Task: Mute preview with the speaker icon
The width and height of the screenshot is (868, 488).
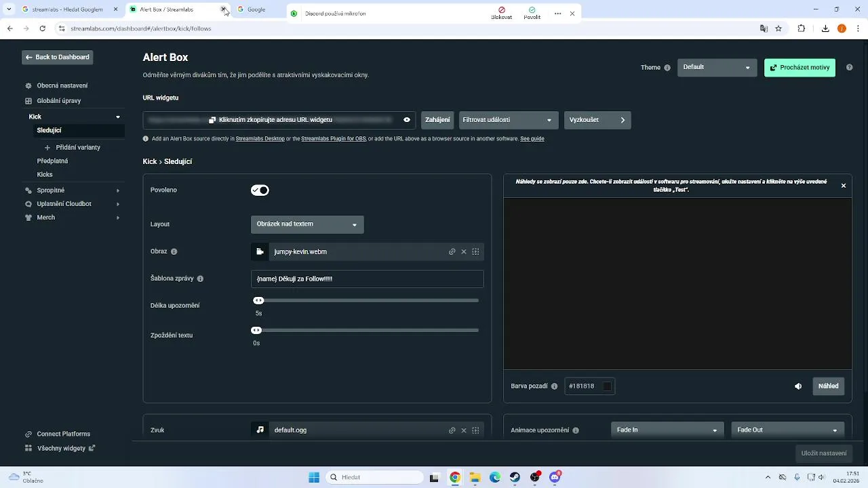Action: click(798, 386)
